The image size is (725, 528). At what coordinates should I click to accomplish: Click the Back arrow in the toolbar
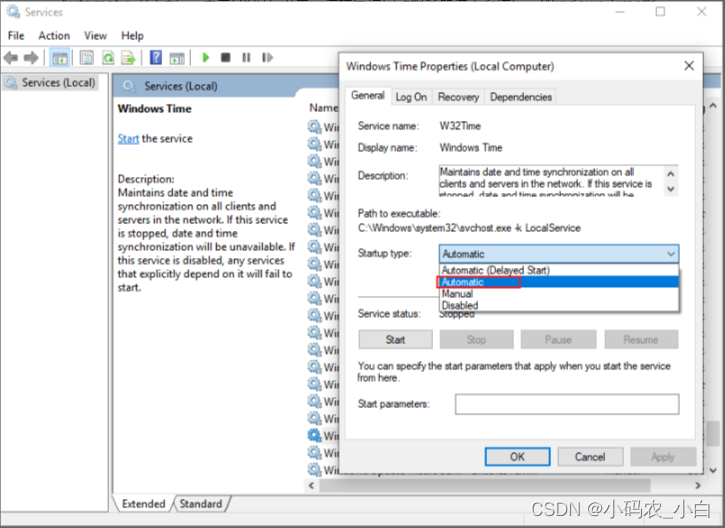tap(13, 58)
